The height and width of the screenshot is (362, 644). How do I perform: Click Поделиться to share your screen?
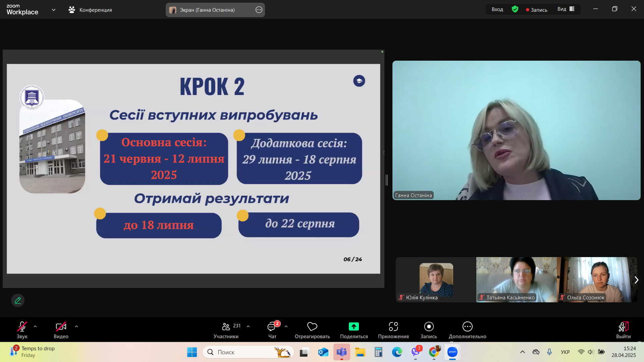[x=353, y=330]
